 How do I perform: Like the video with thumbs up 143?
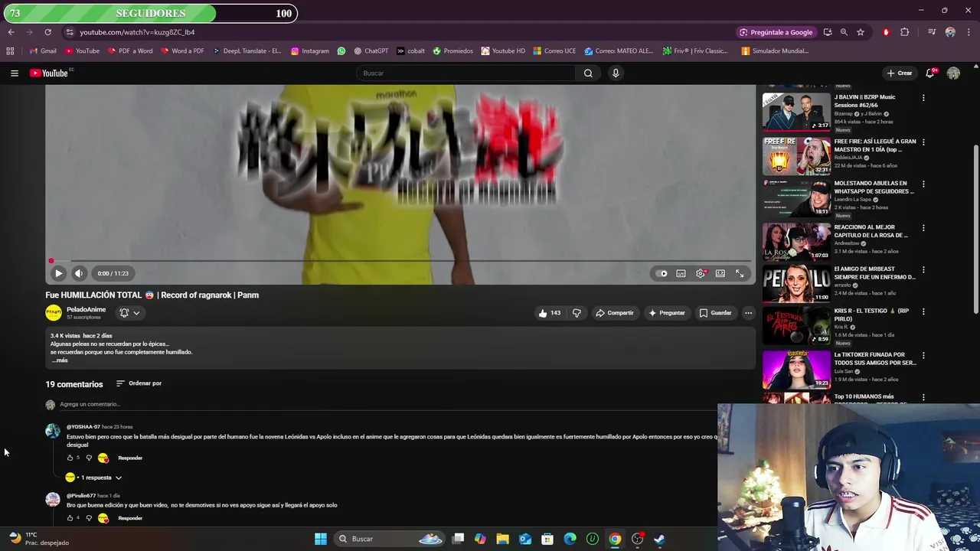[x=550, y=312]
